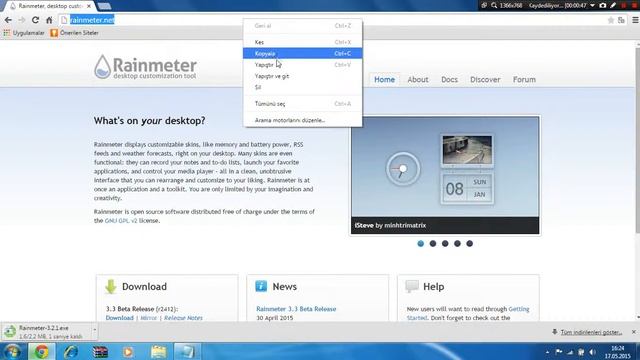Viewport: 640px width, 360px height.
Task: Click the translate icon in address bar
Action: coord(621,20)
